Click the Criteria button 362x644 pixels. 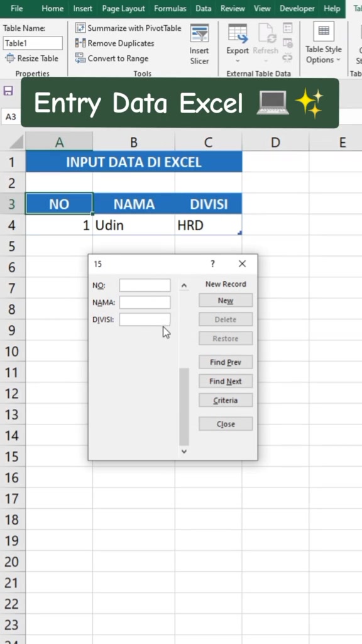pos(226,400)
